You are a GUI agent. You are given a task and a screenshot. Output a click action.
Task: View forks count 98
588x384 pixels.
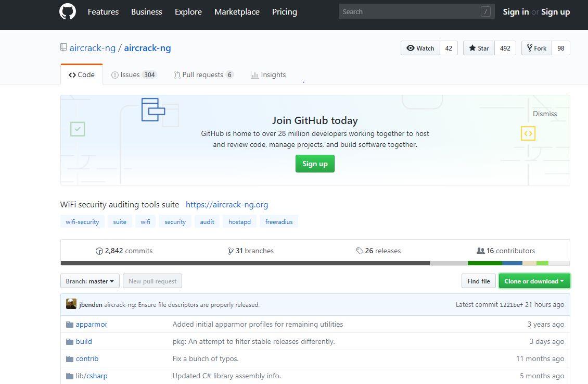click(x=560, y=48)
